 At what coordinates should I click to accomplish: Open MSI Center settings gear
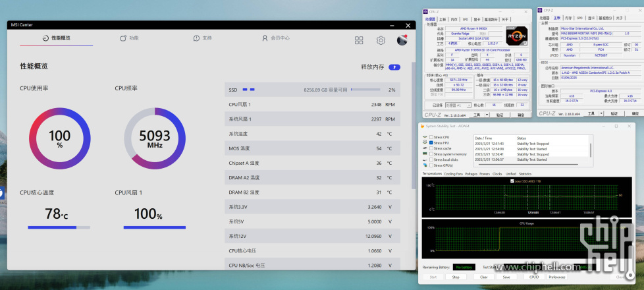(381, 40)
